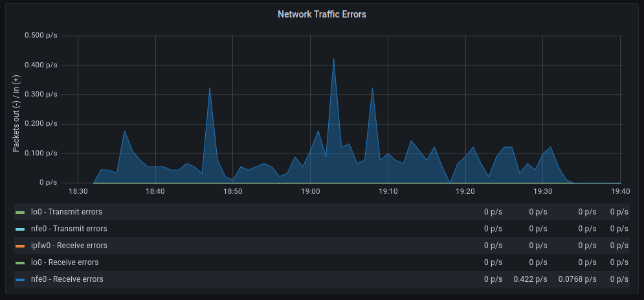Click the 0.500 p/s y-axis label
Screen dimensions: 644x300
(41, 35)
